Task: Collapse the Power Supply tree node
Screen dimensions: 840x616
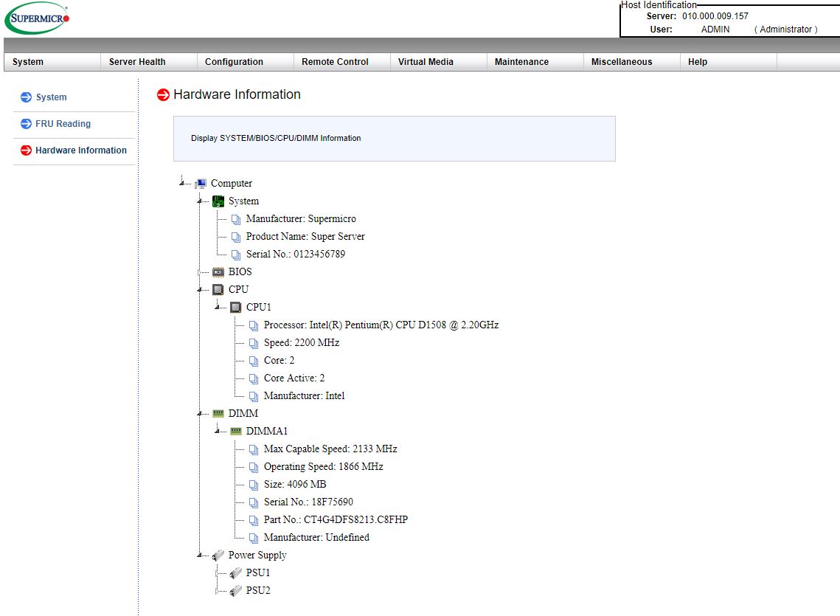Action: click(x=200, y=556)
